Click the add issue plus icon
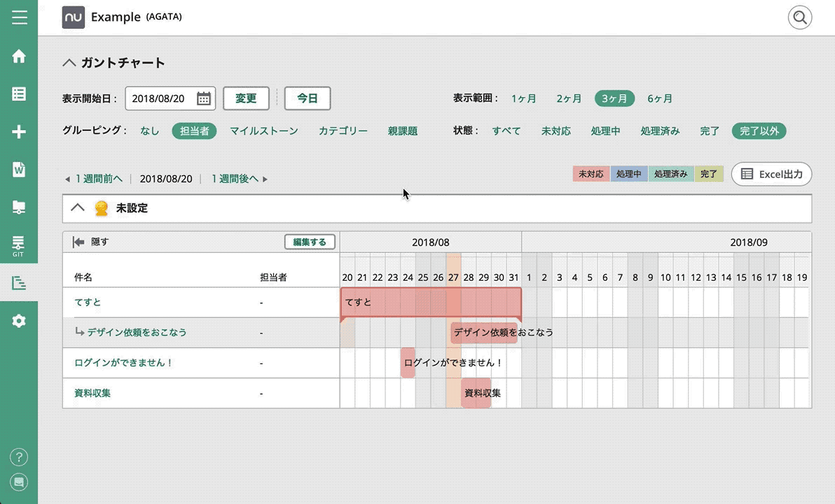Screen dimensions: 835x504 (19, 132)
